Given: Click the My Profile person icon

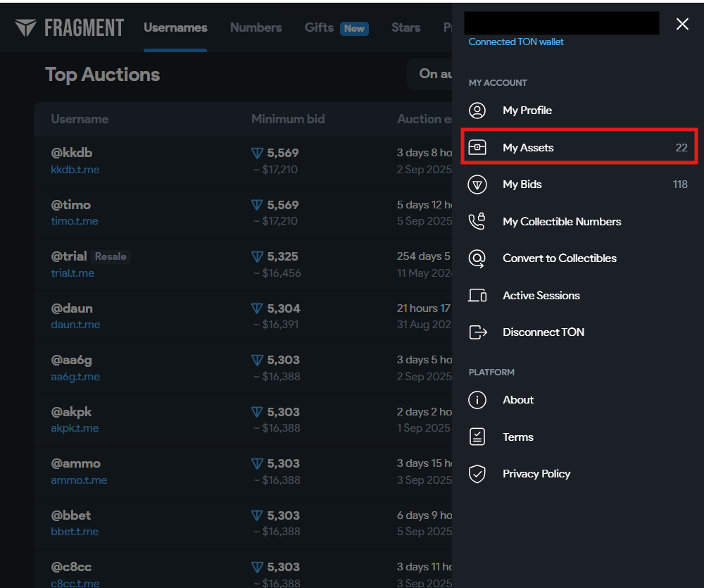Looking at the screenshot, I should (x=477, y=111).
